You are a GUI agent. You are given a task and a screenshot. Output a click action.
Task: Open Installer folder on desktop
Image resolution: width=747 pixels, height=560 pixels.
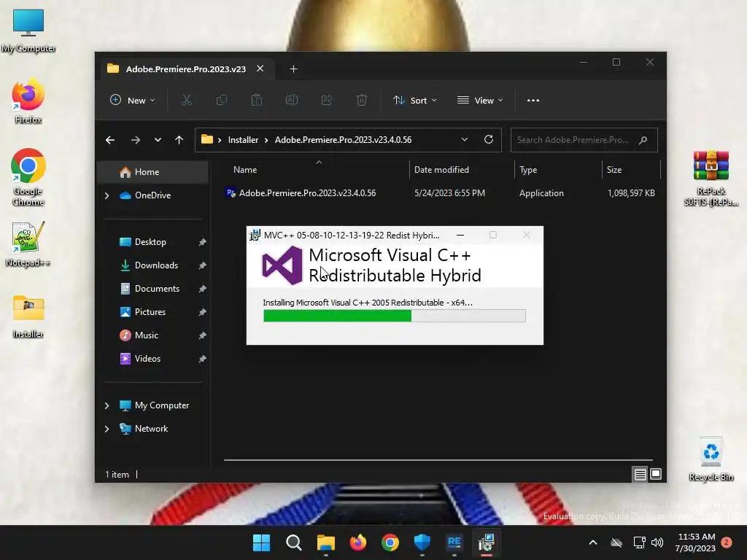click(28, 316)
